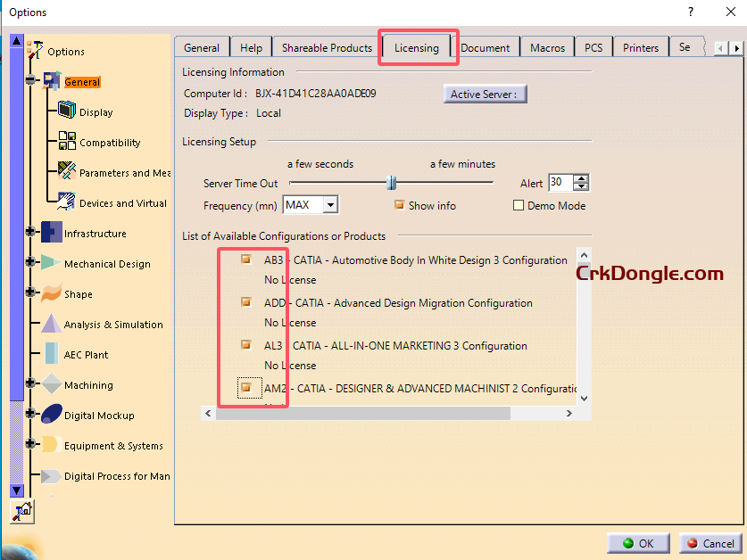Open the Mechanical Design category icon

tap(51, 263)
